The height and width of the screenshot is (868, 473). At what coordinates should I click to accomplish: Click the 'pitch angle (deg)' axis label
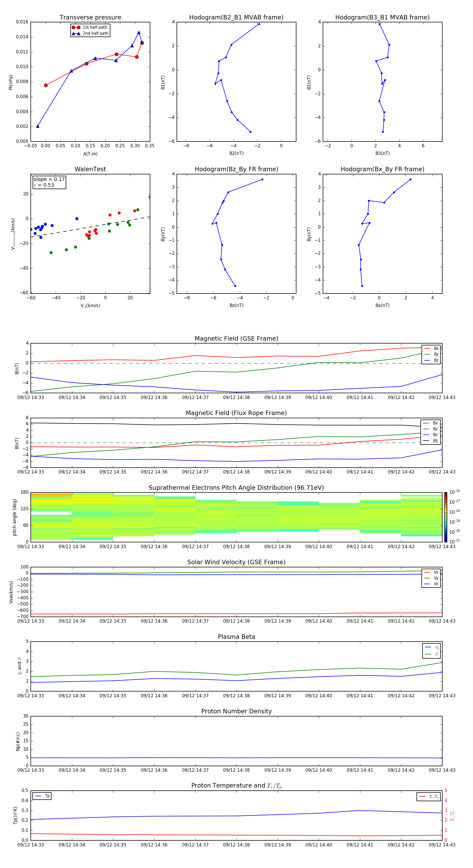point(14,517)
